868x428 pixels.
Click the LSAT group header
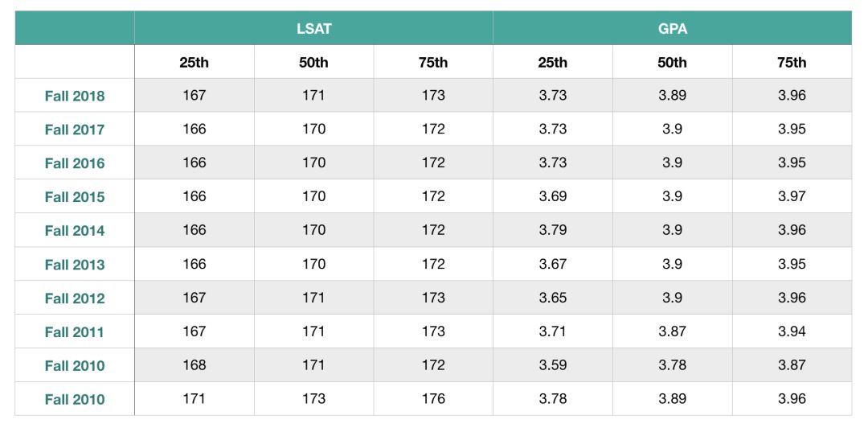tap(313, 29)
